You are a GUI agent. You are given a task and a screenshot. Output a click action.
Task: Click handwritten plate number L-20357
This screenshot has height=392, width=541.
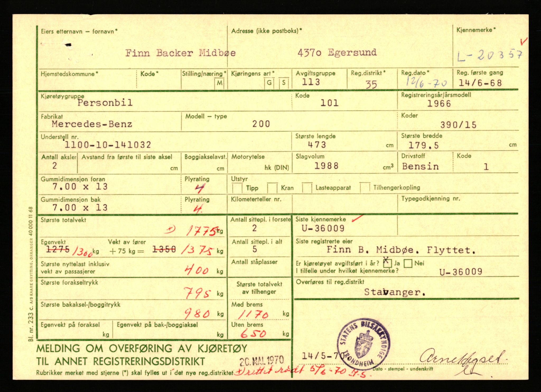pyautogui.click(x=490, y=55)
